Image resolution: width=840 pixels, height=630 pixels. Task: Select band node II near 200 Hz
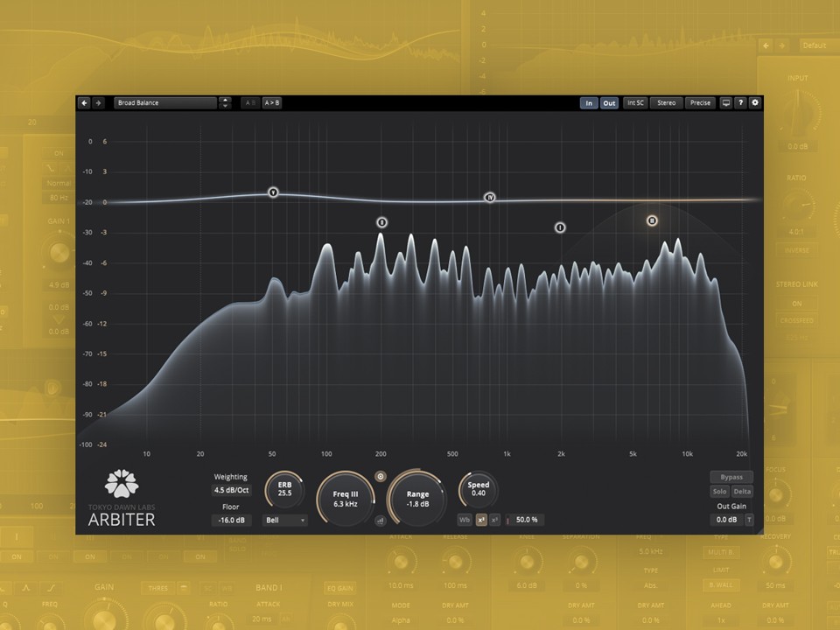382,222
